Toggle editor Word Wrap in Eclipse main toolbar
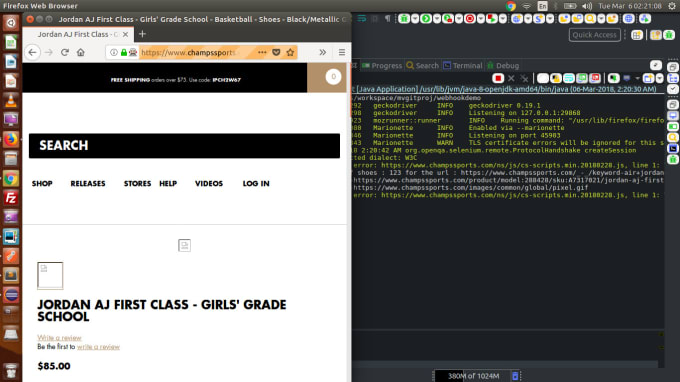The height and width of the screenshot is (382, 680). (362, 19)
